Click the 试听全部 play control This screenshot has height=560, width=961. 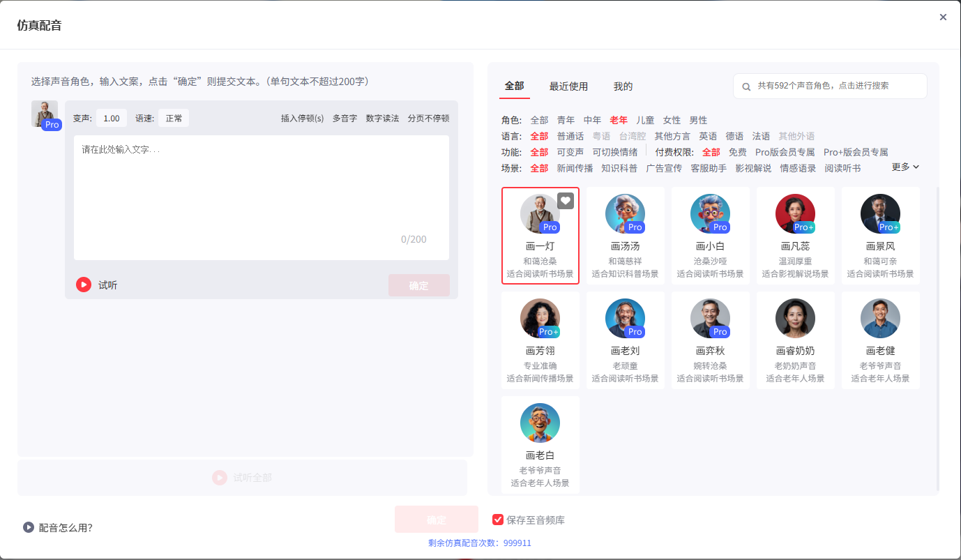point(241,478)
